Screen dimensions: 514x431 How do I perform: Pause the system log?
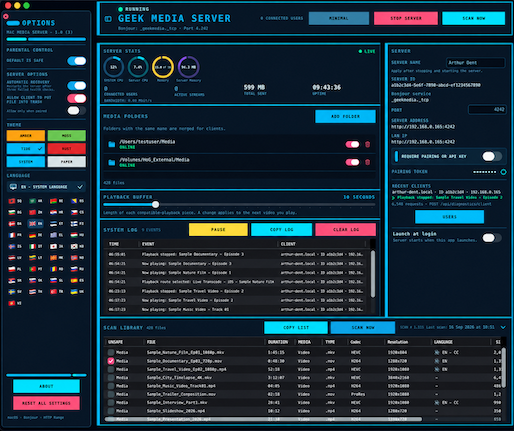coord(218,230)
